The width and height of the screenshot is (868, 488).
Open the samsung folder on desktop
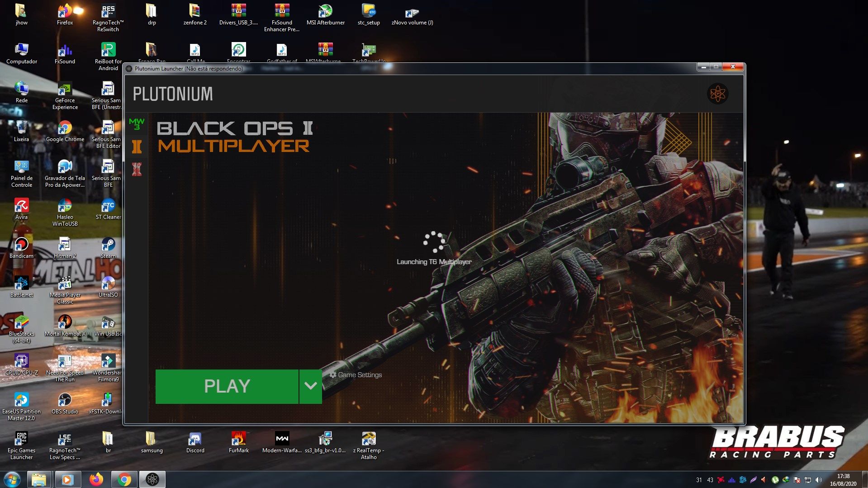point(152,442)
